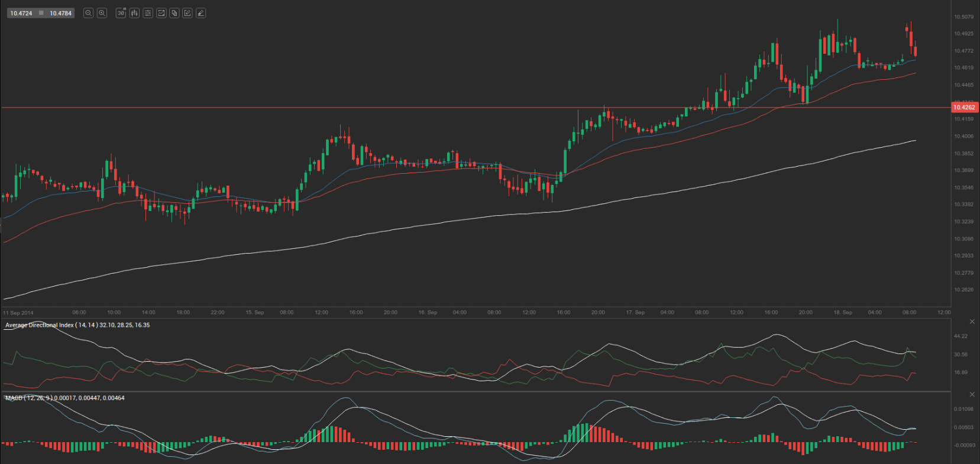
Task: Click the line chart frame icon
Action: pyautogui.click(x=161, y=13)
